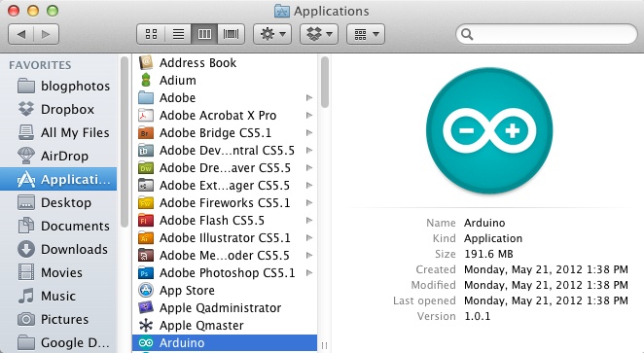Select Adobe Illustrator CS5.1 icon
This screenshot has height=353, width=644.
146,238
